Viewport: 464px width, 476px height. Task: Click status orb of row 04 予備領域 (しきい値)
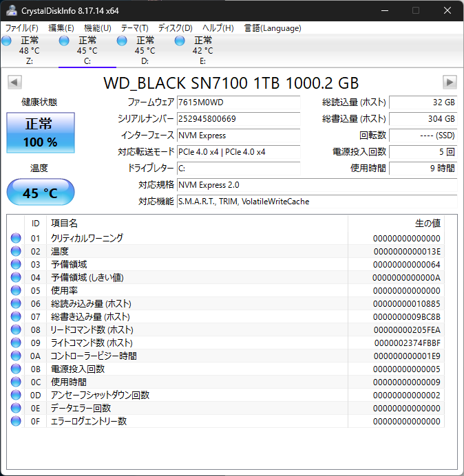(16, 277)
